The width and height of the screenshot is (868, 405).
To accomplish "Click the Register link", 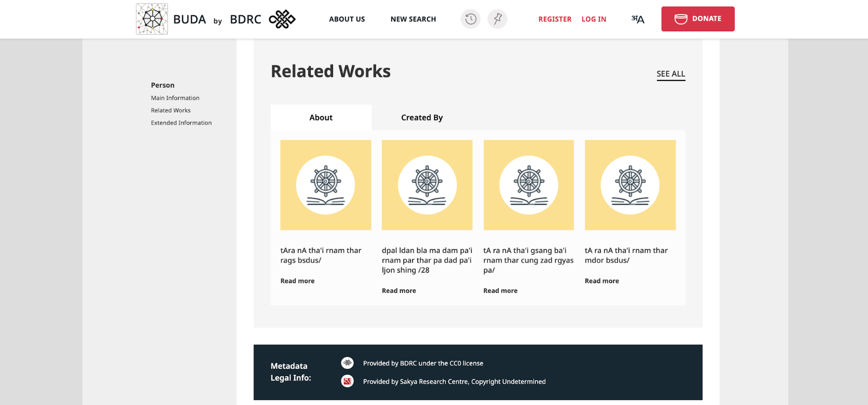I will click(x=554, y=19).
